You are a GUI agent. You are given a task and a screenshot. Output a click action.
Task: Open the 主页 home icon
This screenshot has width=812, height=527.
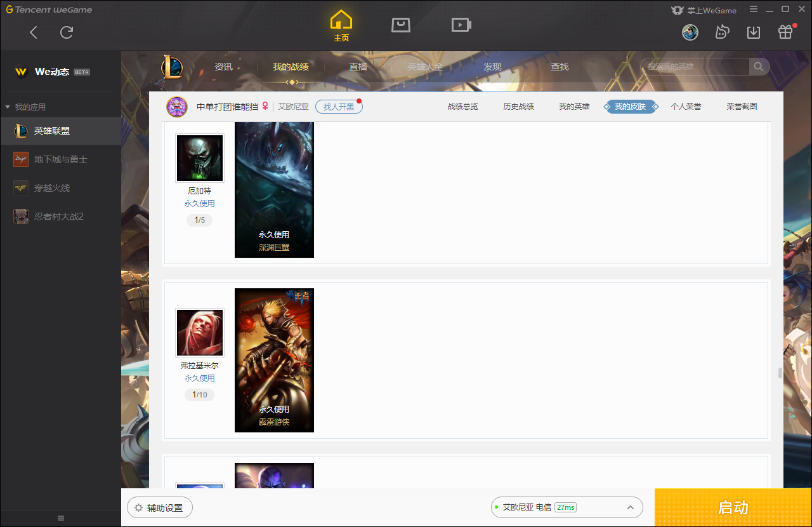(341, 26)
